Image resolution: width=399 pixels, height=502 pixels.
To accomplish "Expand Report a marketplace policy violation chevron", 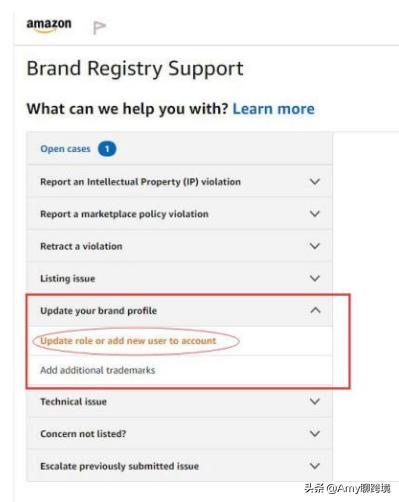I will tap(315, 214).
